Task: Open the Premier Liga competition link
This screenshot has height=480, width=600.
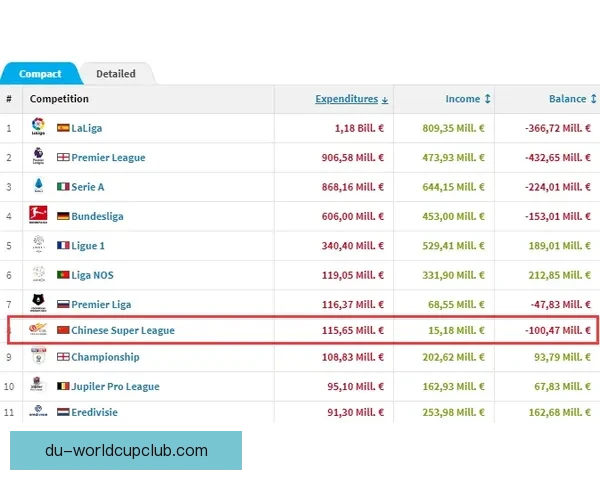Action: [101, 305]
